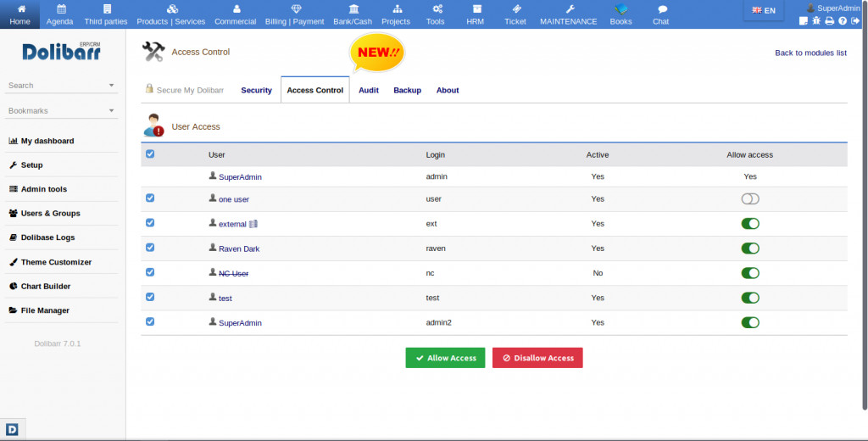
Task: Open the Chat module icon
Action: click(661, 14)
